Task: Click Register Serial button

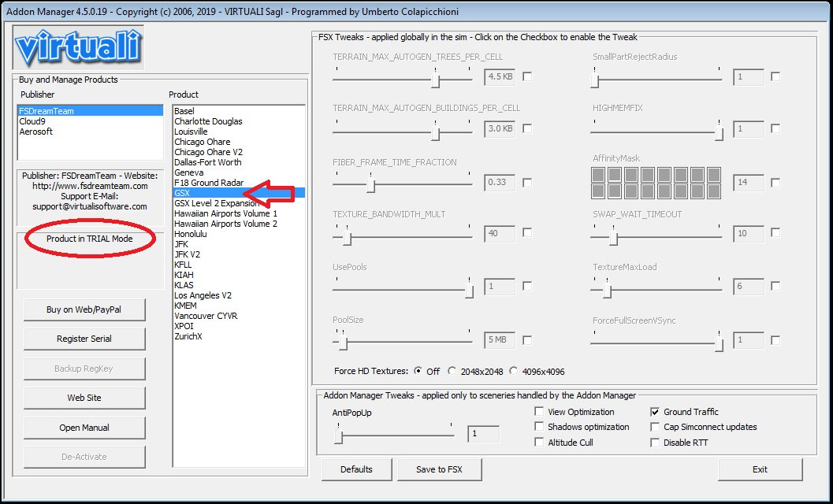Action: pyautogui.click(x=84, y=339)
